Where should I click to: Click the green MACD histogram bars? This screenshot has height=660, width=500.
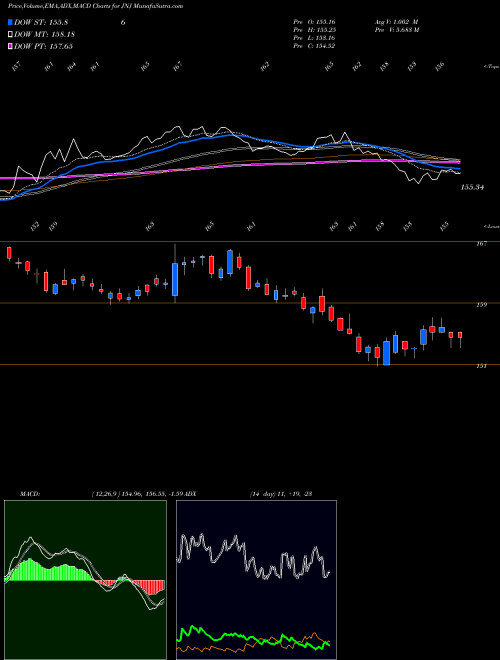[46, 570]
